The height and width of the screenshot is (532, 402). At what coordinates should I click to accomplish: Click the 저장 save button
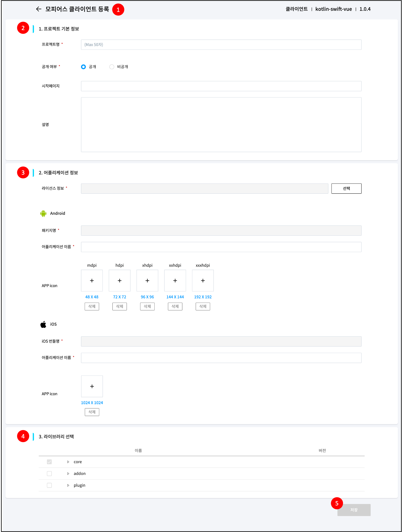[354, 510]
